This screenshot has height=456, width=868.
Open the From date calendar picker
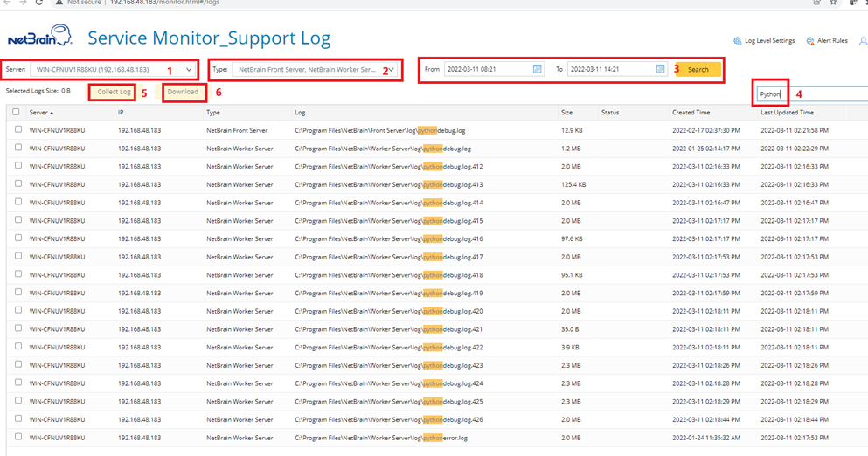(538, 69)
